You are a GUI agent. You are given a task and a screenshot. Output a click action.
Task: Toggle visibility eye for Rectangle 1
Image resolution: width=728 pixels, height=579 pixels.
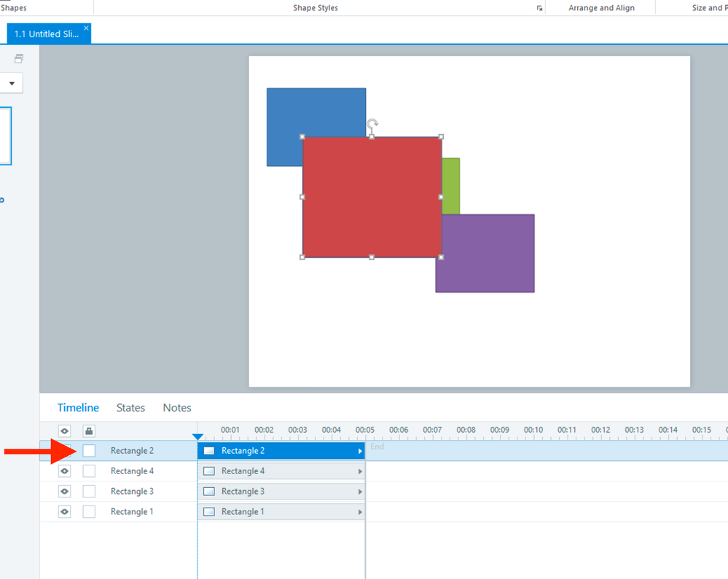pos(65,512)
